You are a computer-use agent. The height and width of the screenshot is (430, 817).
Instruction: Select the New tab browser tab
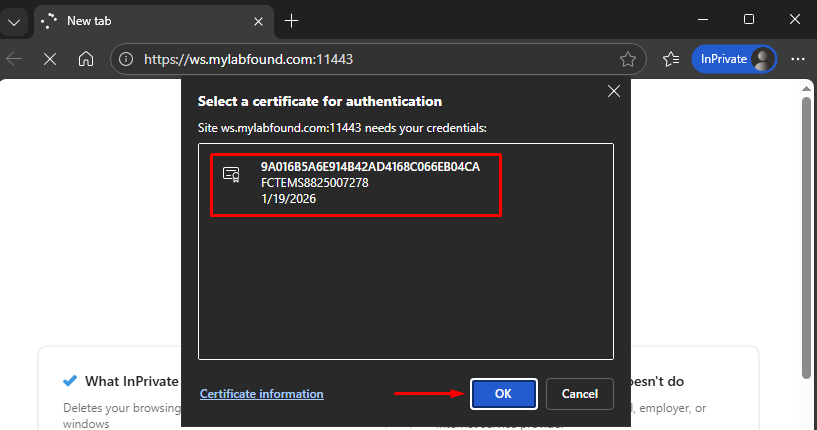click(154, 21)
